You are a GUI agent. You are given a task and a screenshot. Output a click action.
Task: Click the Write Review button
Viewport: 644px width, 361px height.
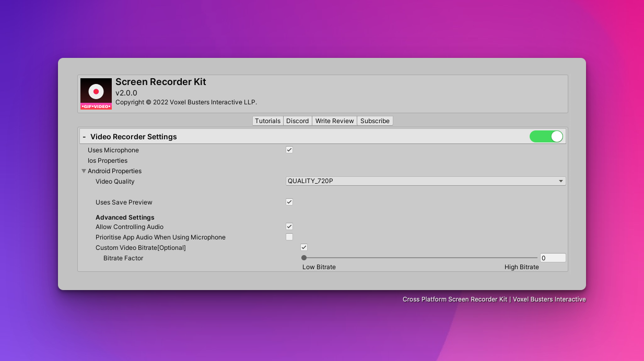point(335,121)
